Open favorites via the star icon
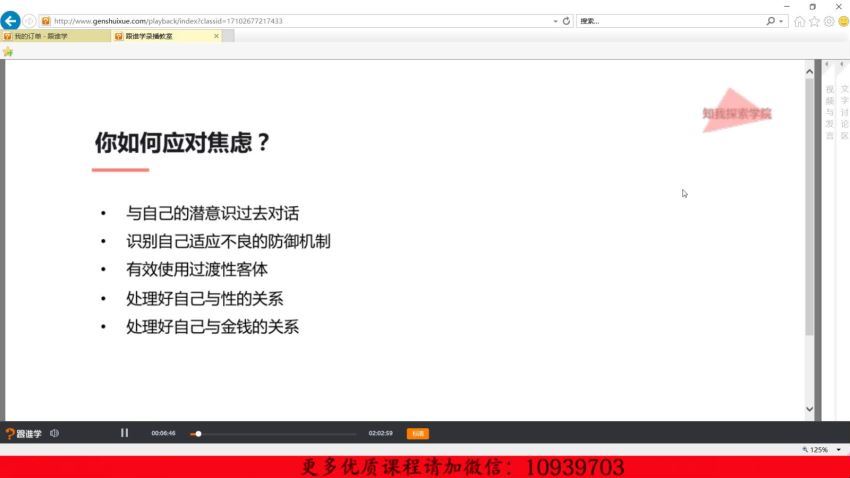The image size is (850, 478). pos(814,21)
